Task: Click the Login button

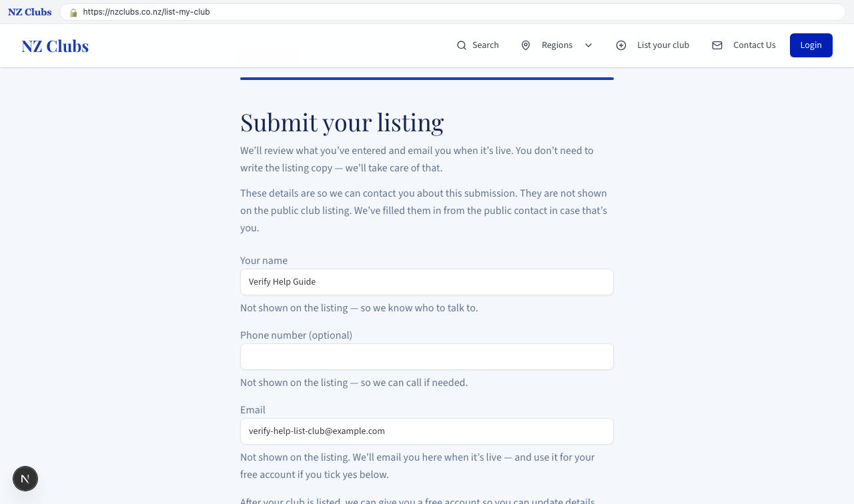Action: (x=811, y=45)
